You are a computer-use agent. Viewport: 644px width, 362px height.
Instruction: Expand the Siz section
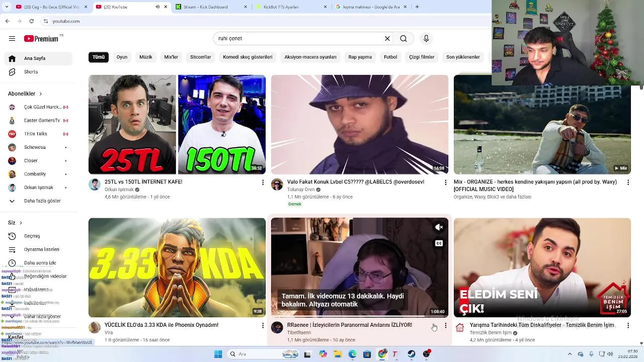click(x=15, y=223)
